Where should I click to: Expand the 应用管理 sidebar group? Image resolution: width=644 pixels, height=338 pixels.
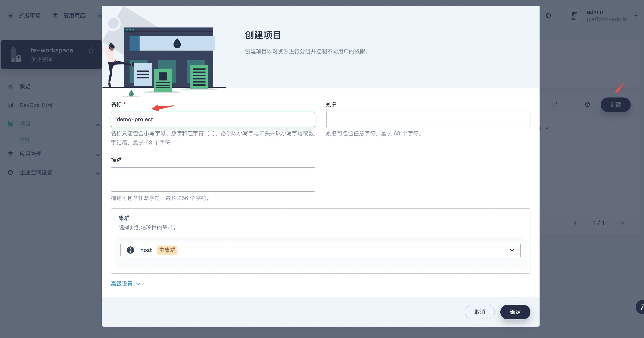(x=98, y=155)
